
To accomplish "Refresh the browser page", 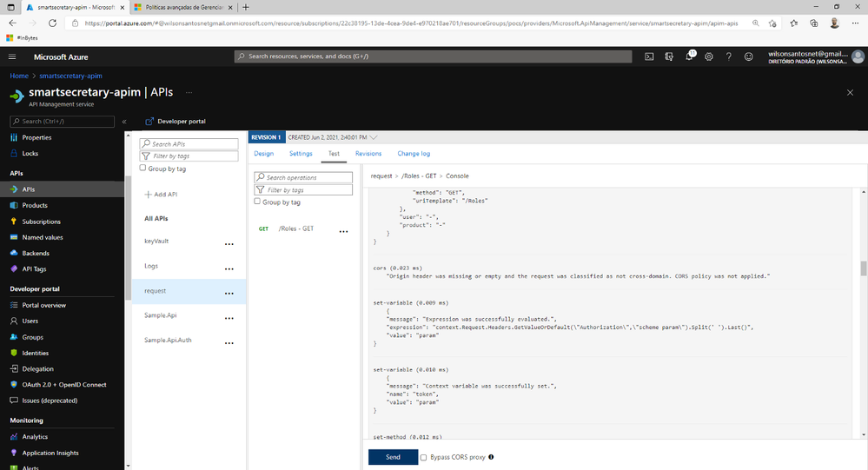I will coord(53,23).
